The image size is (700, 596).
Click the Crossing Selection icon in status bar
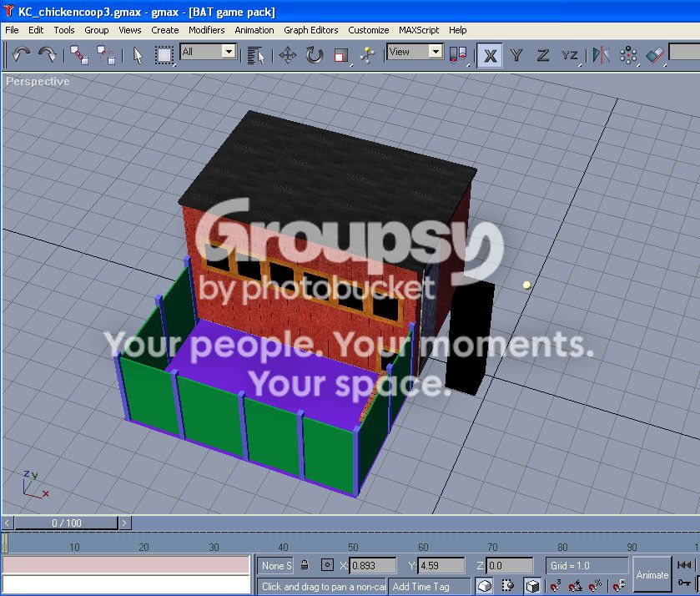pyautogui.click(x=508, y=586)
